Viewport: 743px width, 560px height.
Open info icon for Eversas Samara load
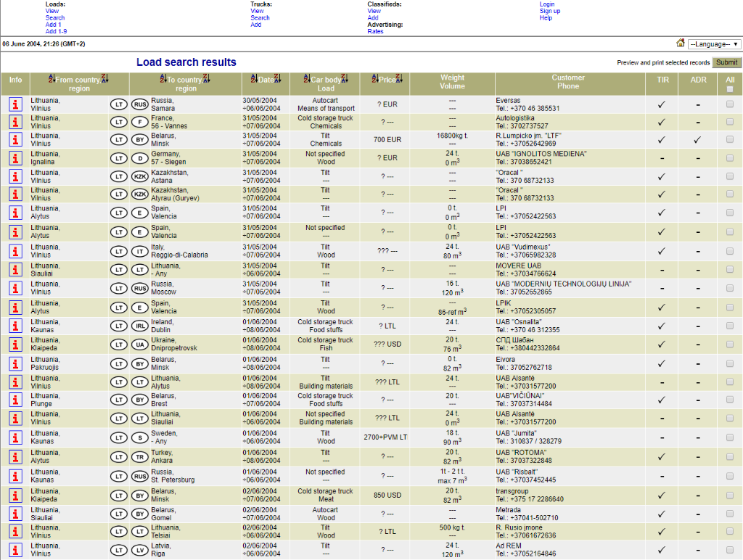tap(16, 104)
